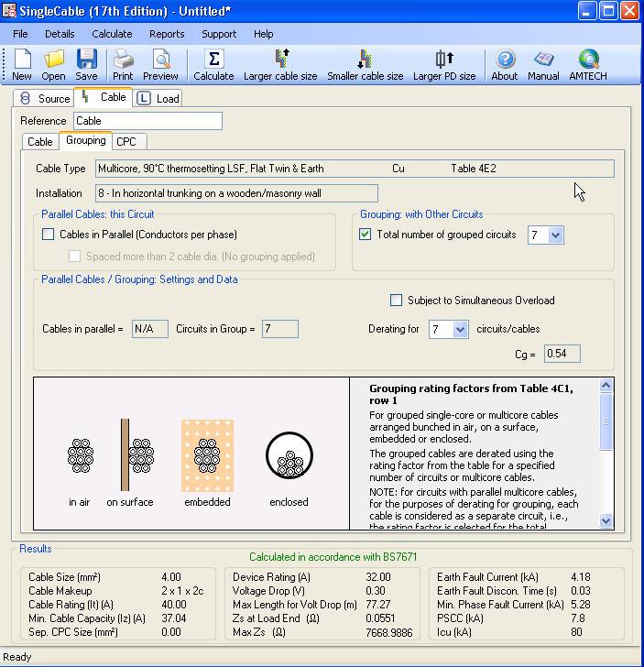Open the Derating for dropdown

460,329
